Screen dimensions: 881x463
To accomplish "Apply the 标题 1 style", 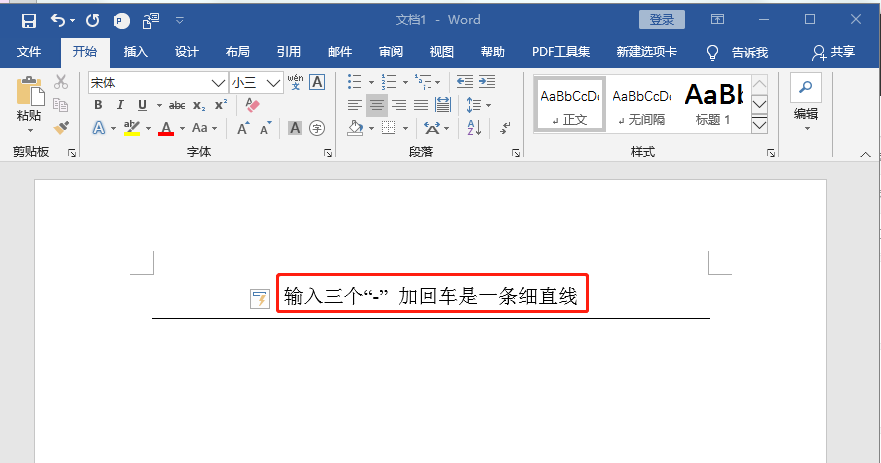I will coord(714,105).
